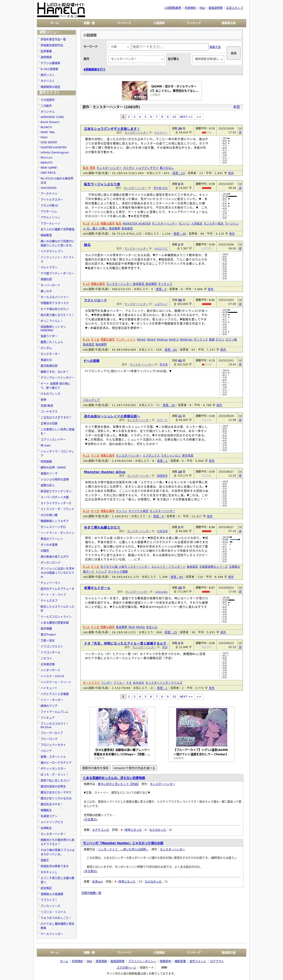Select ARMORED CORE in the 原作カテゴリ list
The width and height of the screenshot is (283, 980).
(x=52, y=117)
